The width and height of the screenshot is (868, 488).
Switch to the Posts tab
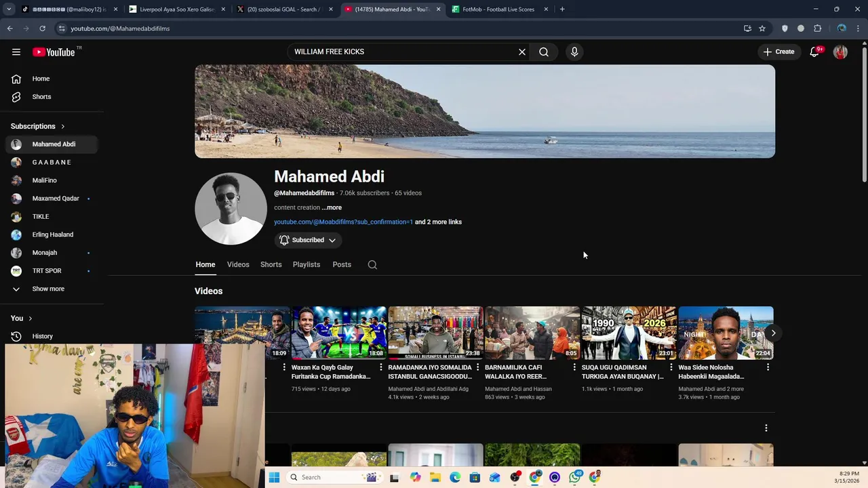pyautogui.click(x=342, y=264)
